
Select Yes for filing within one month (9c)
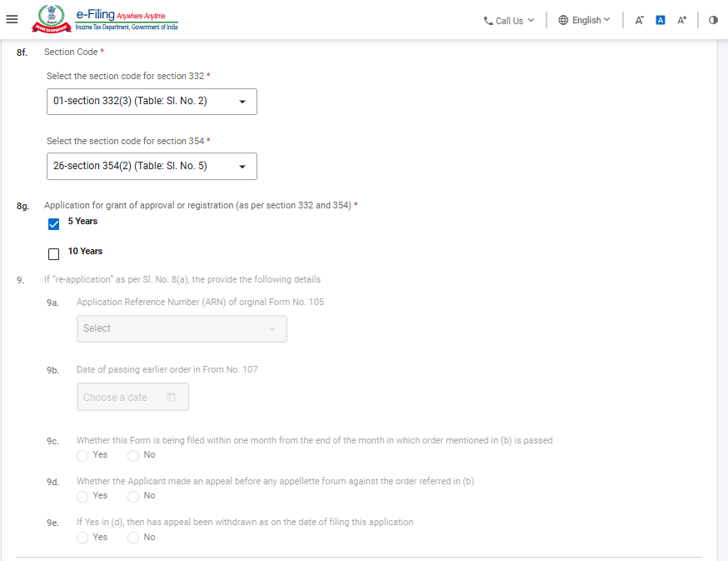(82, 455)
